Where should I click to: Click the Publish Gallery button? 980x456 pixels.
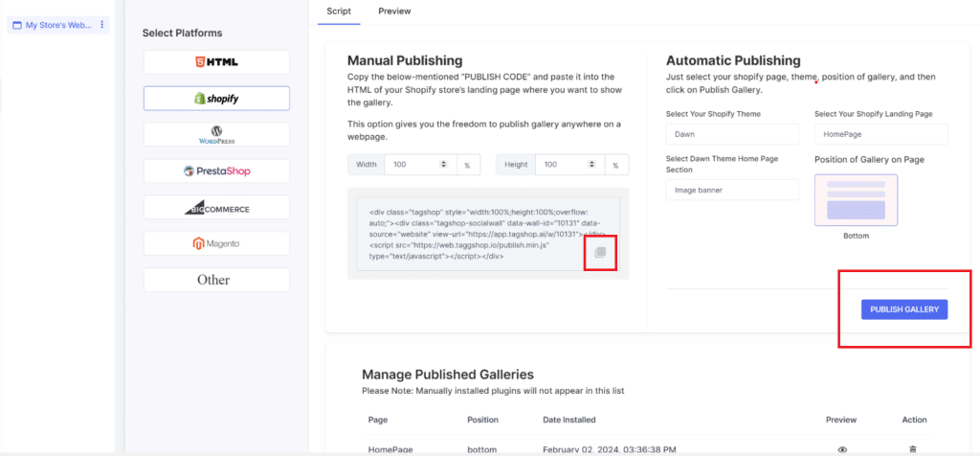point(903,309)
